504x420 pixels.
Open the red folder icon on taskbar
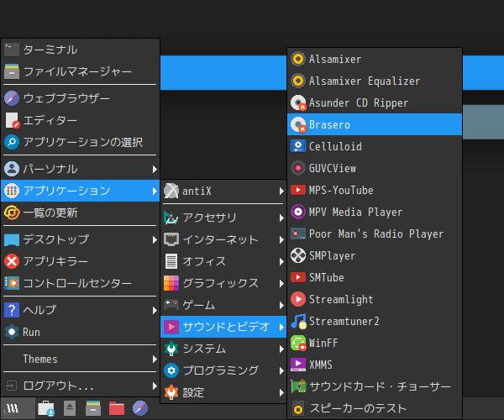(117, 408)
